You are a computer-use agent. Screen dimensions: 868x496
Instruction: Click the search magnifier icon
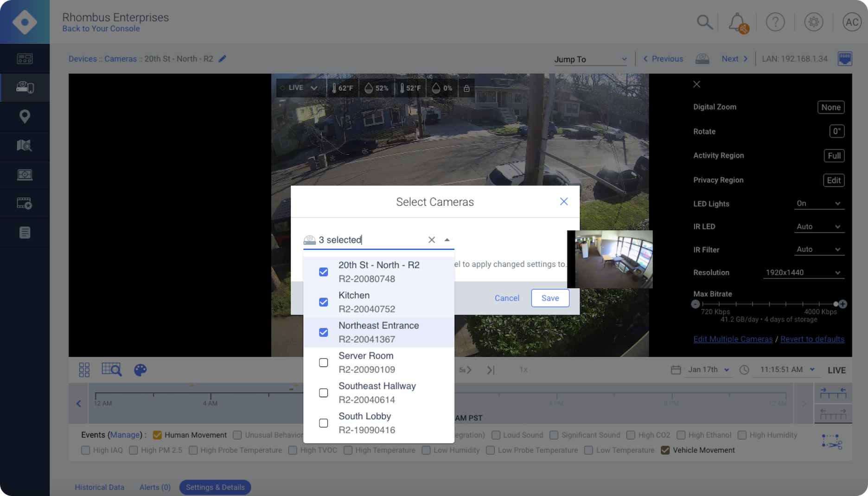coord(704,22)
